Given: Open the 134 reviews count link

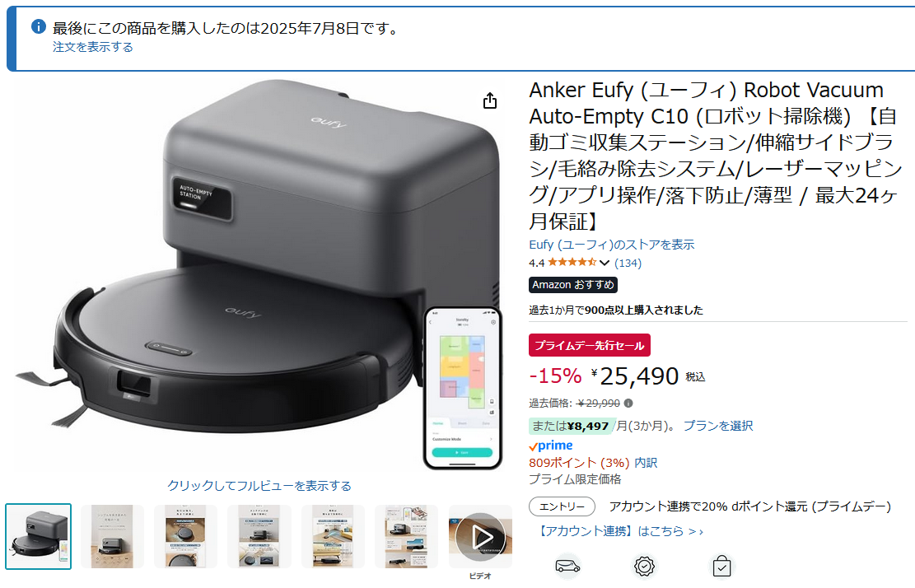Looking at the screenshot, I should 628,263.
